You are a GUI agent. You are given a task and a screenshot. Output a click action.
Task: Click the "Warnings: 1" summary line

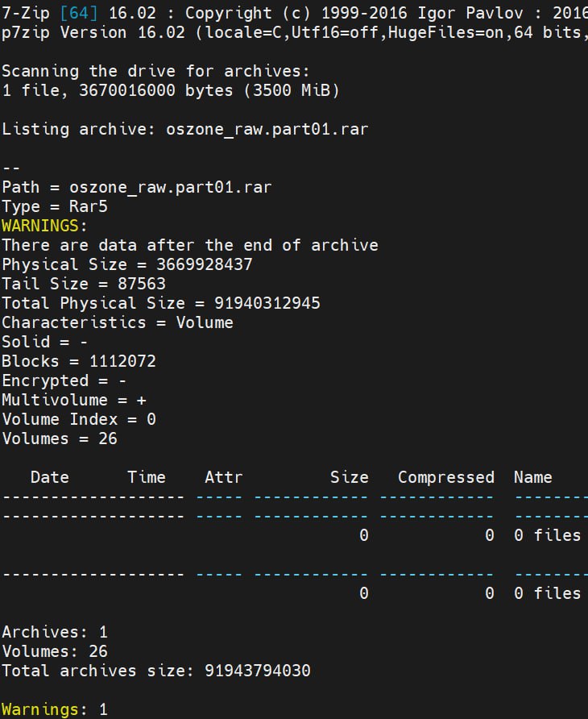(x=54, y=709)
